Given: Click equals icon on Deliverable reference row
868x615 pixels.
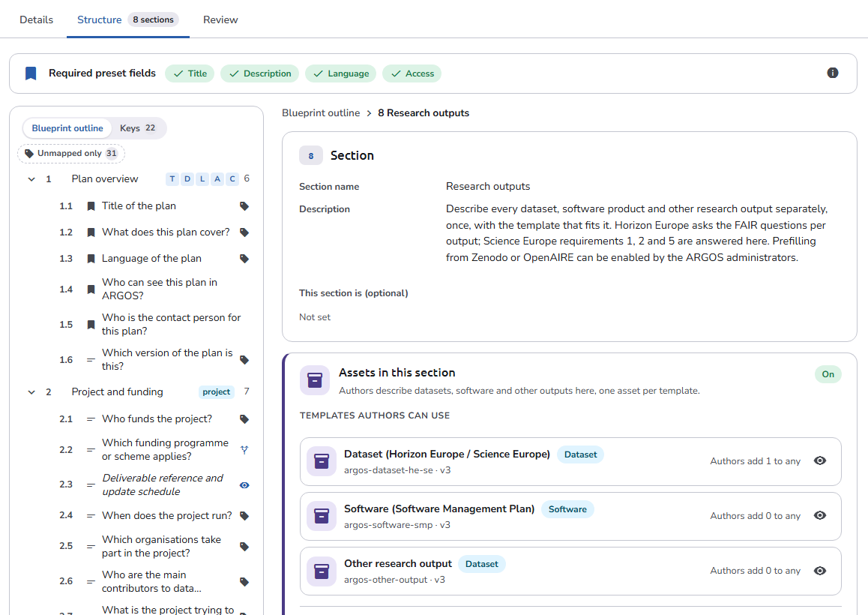Looking at the screenshot, I should 91,484.
